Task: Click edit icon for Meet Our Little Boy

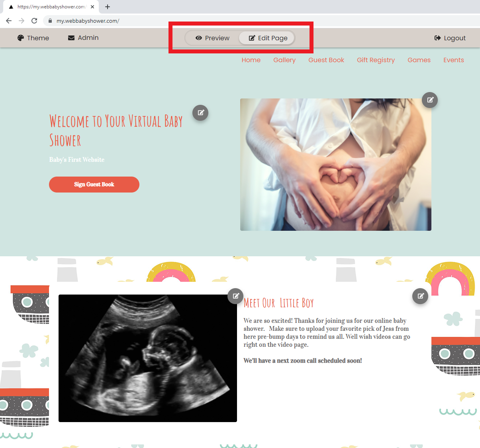Action: pos(420,296)
